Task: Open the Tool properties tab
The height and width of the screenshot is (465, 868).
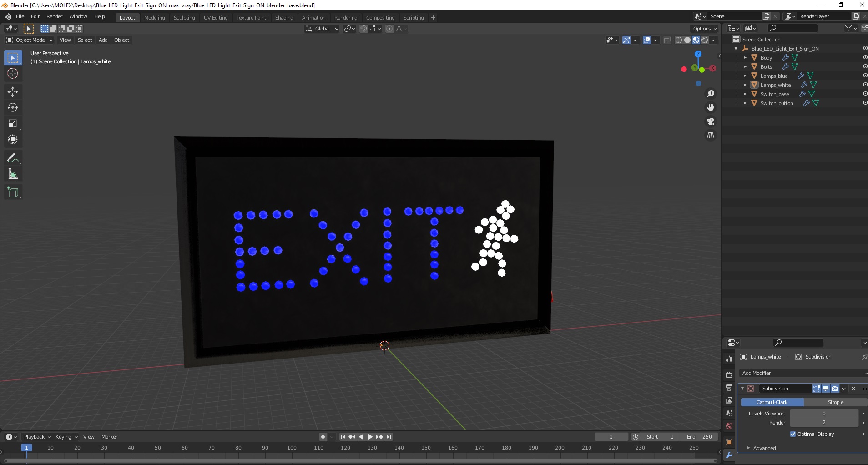Action: coord(729,359)
